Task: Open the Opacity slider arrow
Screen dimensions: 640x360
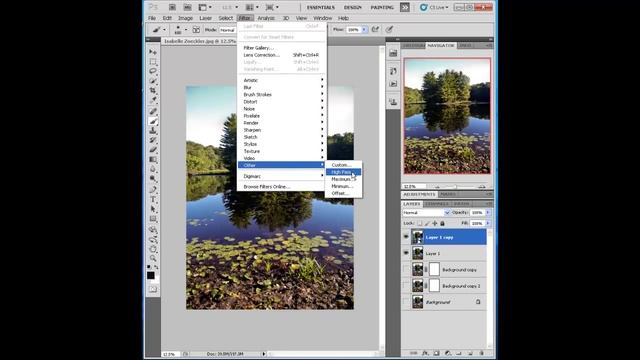Action: point(488,213)
